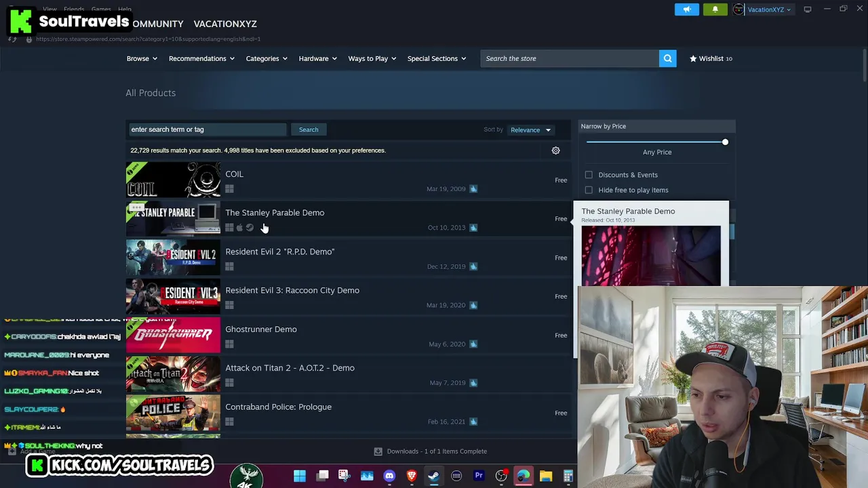
Task: Click Resident Evil 2 capsule image
Action: pyautogui.click(x=173, y=258)
